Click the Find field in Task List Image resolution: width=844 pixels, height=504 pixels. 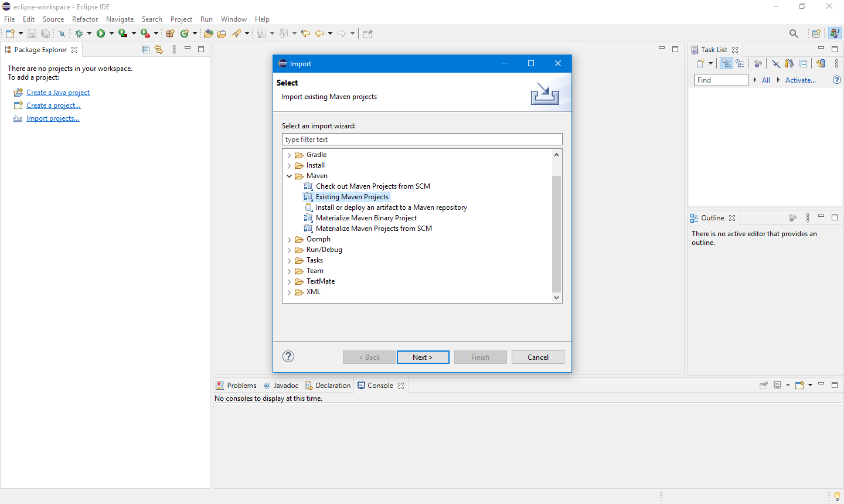(721, 80)
